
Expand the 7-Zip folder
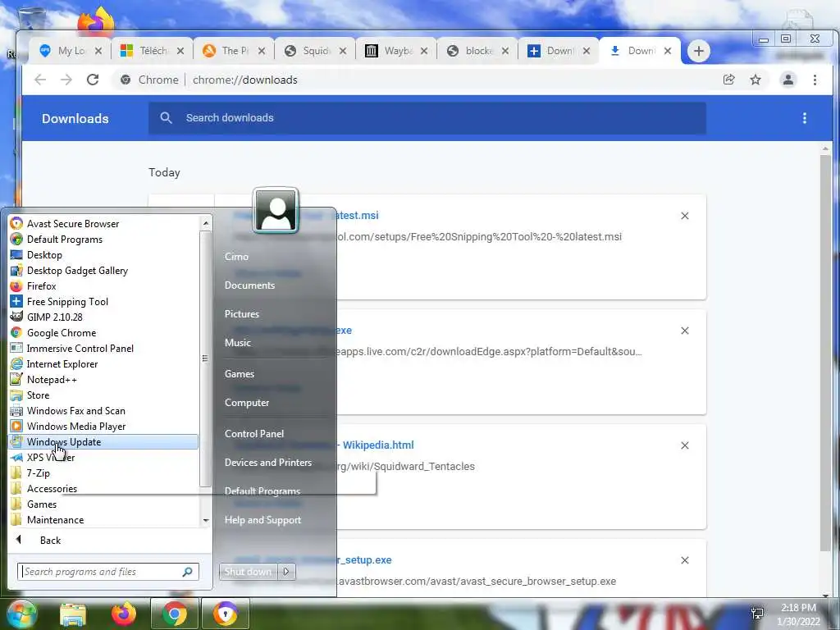[38, 473]
